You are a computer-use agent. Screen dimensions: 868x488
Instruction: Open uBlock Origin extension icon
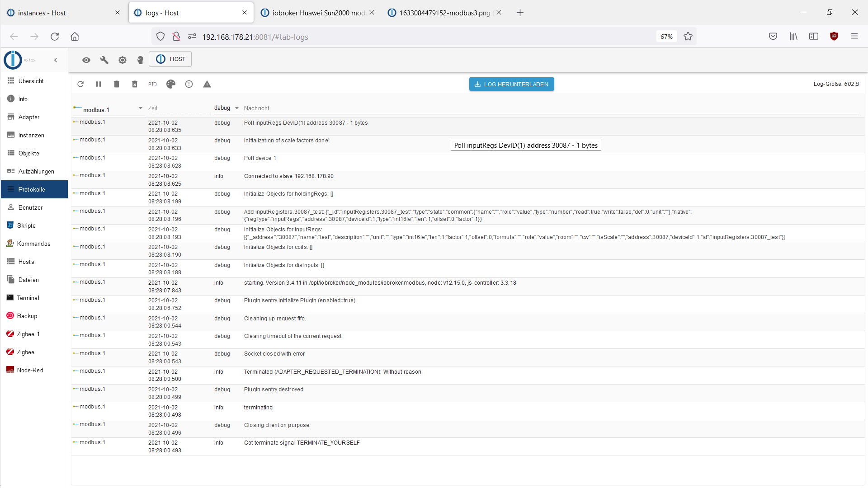pos(834,37)
